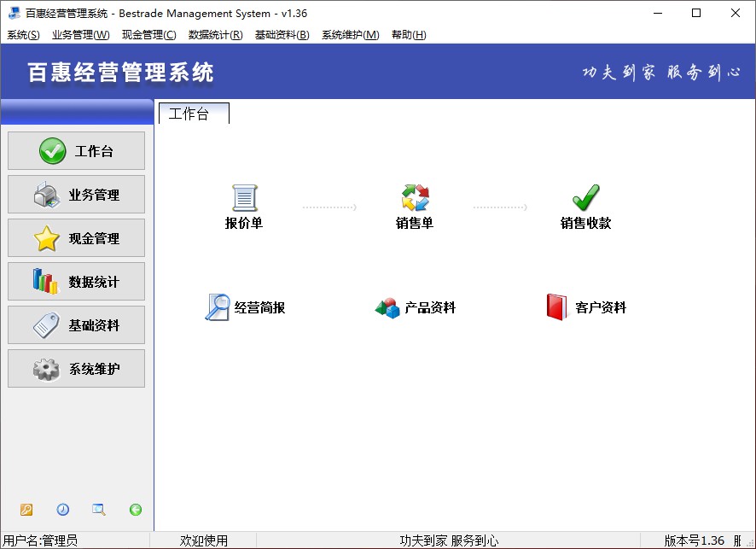Select 系统维护 sidebar button
This screenshot has width=756, height=549.
click(76, 369)
